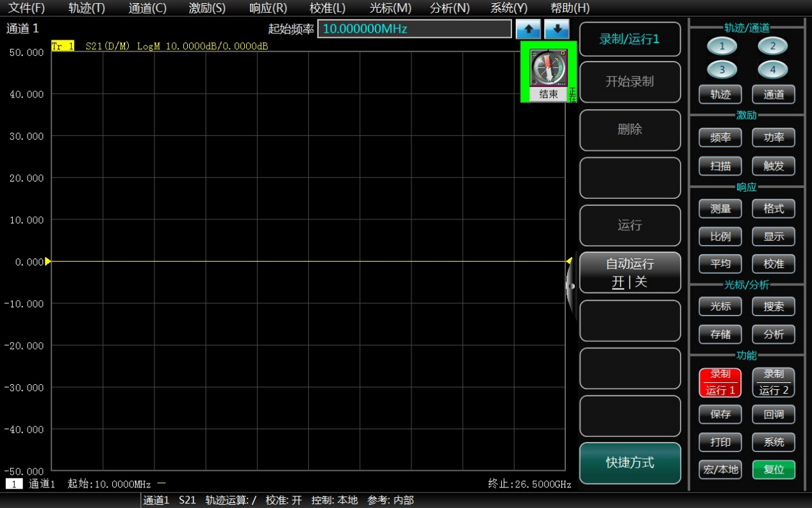Click the 起始频率 input field
Screen dimensions: 812x508
pyautogui.click(x=414, y=29)
